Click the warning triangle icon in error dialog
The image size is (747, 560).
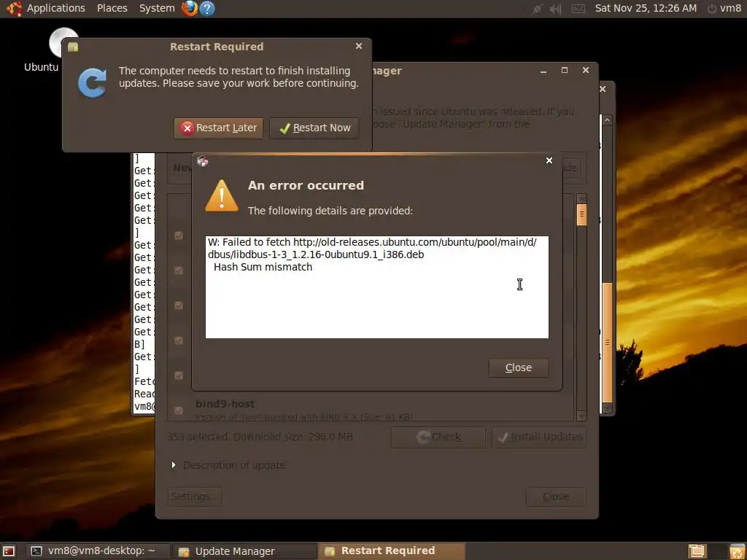(222, 195)
